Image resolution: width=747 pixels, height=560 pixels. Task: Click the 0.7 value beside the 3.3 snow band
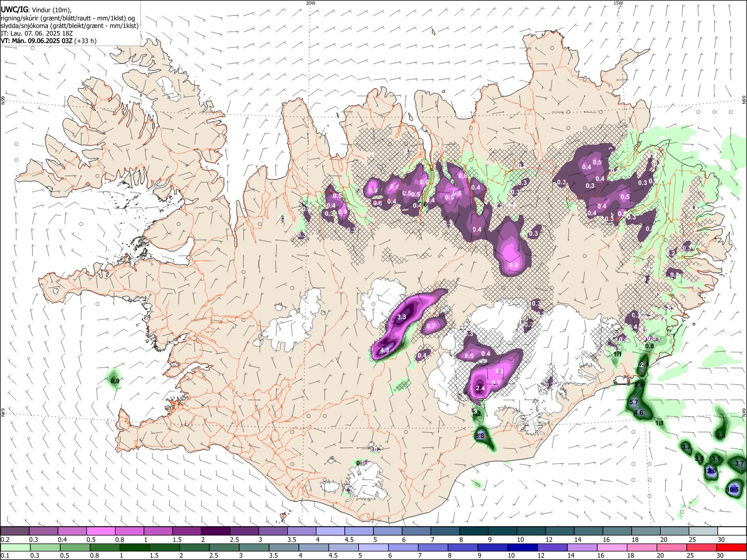pos(431,327)
